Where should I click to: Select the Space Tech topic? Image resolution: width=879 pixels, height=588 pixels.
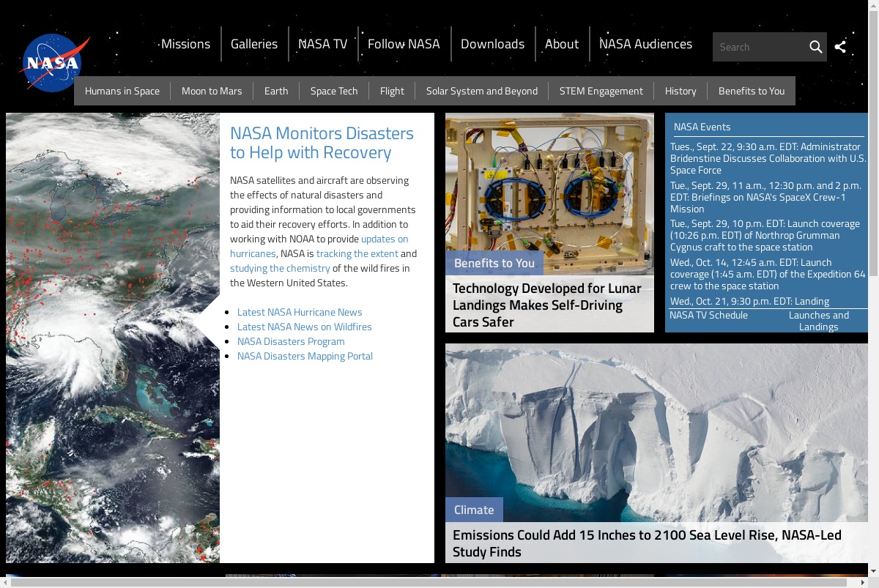click(334, 91)
